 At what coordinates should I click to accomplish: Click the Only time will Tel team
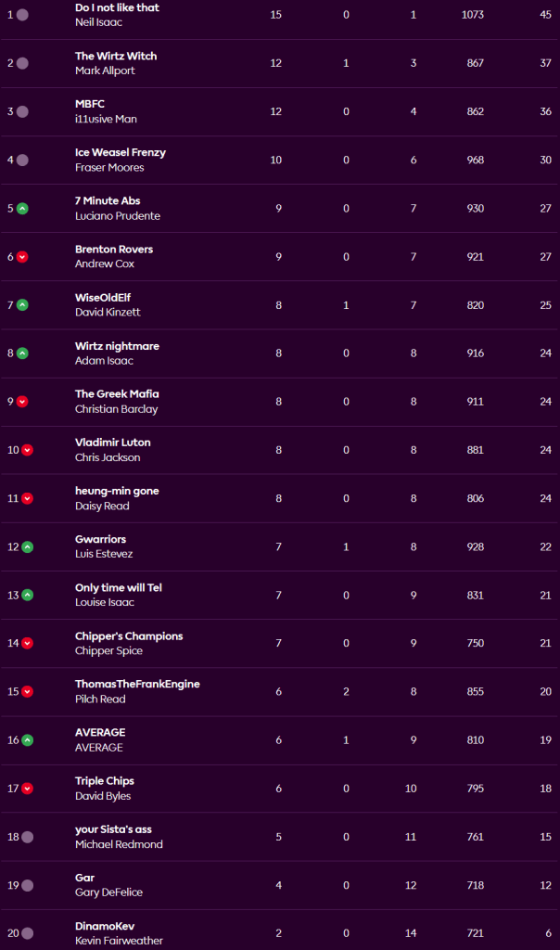coord(119,587)
